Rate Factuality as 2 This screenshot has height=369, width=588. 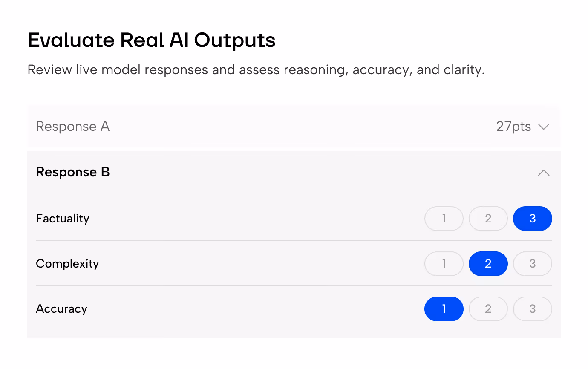tap(488, 219)
